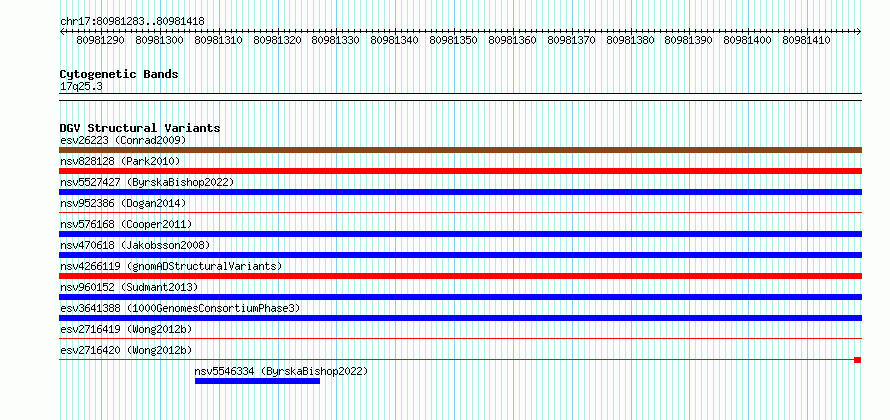Open esv3641388 (1000GenomesConsortiumPhase3) label
890x420 pixels.
[180, 308]
